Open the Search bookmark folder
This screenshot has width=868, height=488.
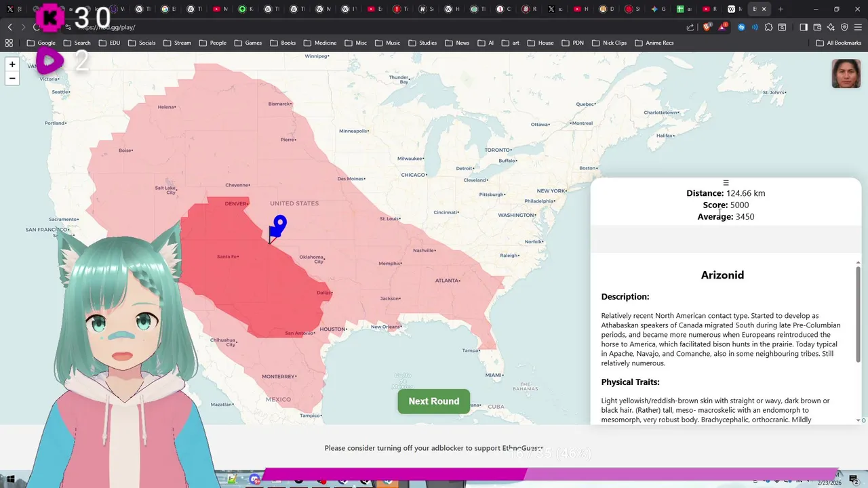click(x=77, y=43)
